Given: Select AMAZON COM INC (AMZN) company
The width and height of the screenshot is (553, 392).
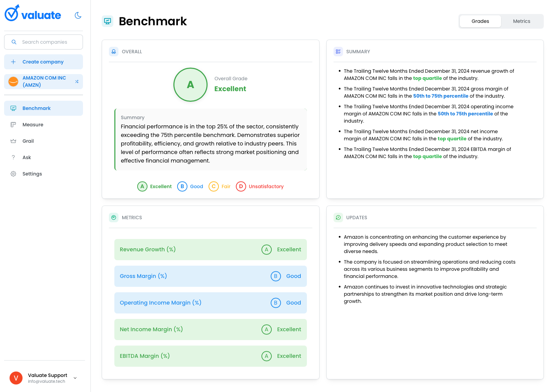Looking at the screenshot, I should coord(43,82).
